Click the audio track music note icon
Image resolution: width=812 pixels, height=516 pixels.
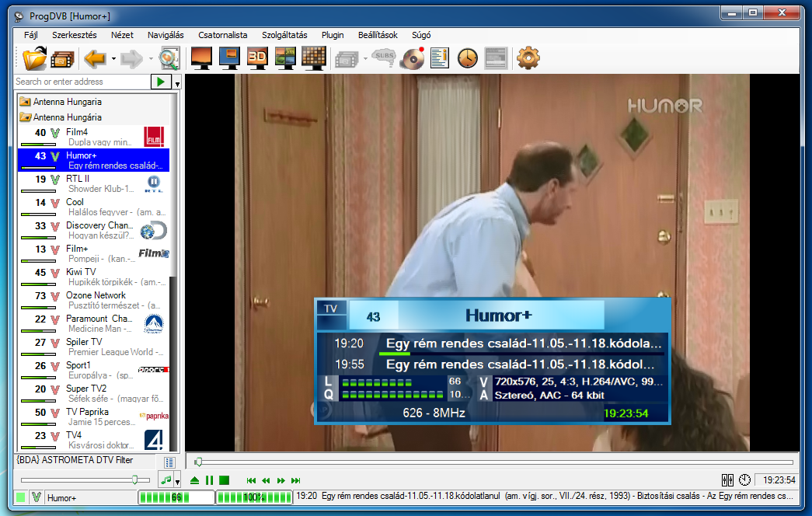point(166,480)
